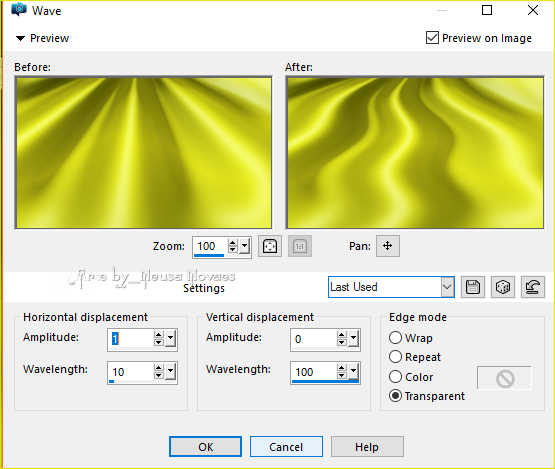This screenshot has width=555, height=469.
Task: Select the Repeat edge mode
Action: click(x=395, y=357)
